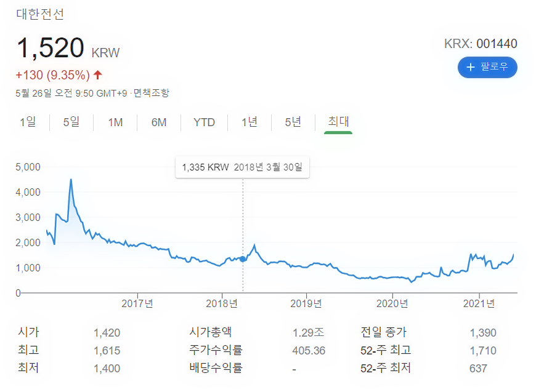Click the 5,000 y-axis label
The width and height of the screenshot is (560, 392).
click(x=28, y=167)
